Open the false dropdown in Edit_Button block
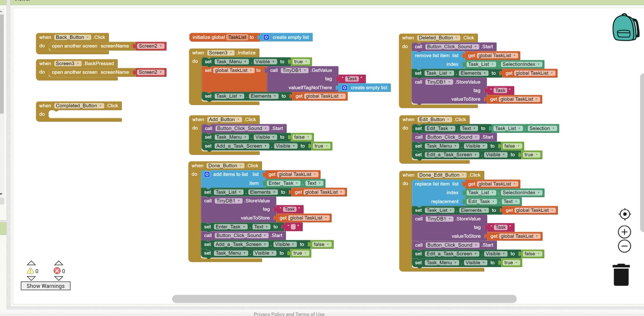Viewport: 644px width, 316px height. 518,146
